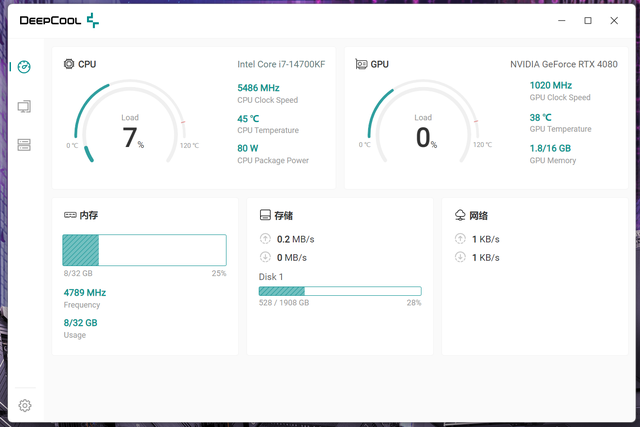The height and width of the screenshot is (427, 640).
Task: Open the settings gear icon
Action: pyautogui.click(x=25, y=405)
